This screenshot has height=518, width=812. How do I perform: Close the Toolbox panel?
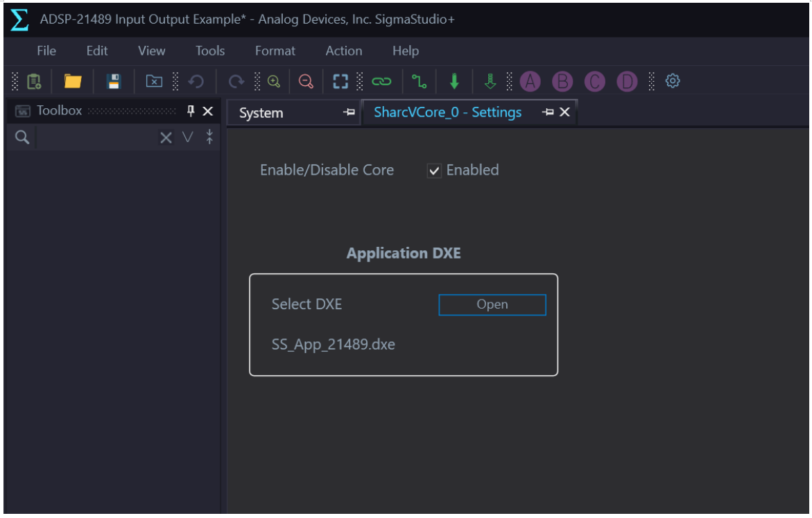[x=207, y=111]
